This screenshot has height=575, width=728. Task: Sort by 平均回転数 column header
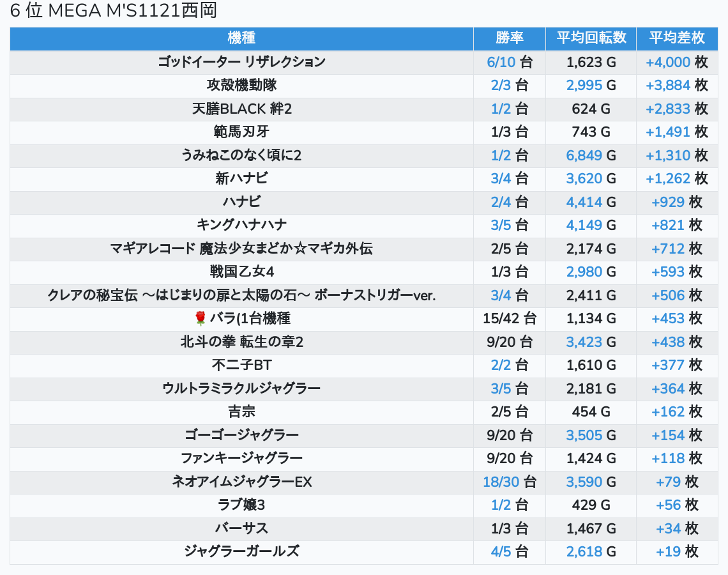(591, 38)
